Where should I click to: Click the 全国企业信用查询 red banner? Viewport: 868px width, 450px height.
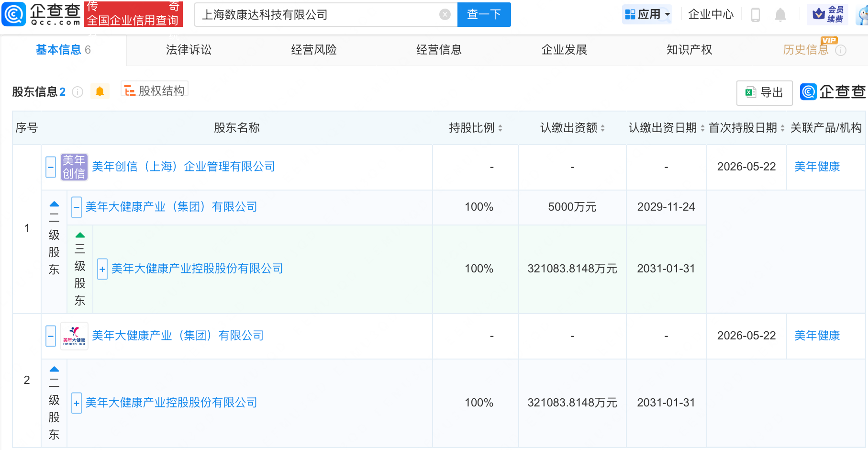(x=133, y=14)
